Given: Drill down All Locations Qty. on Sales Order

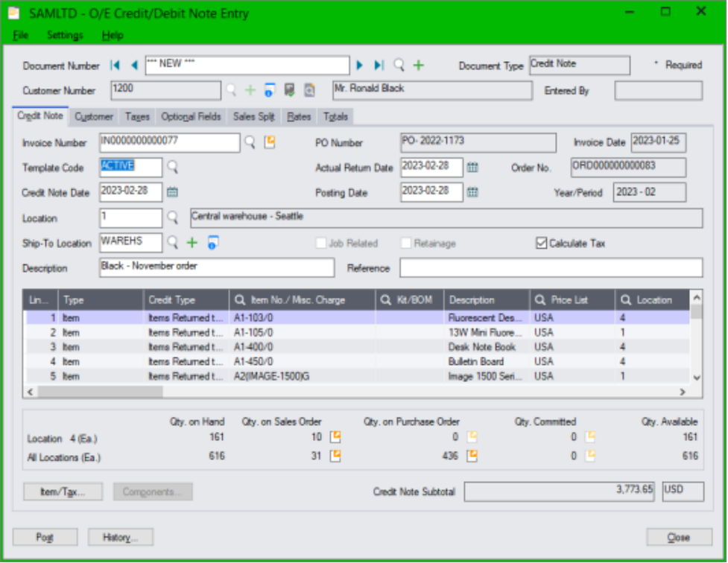Looking at the screenshot, I should pos(335,456).
